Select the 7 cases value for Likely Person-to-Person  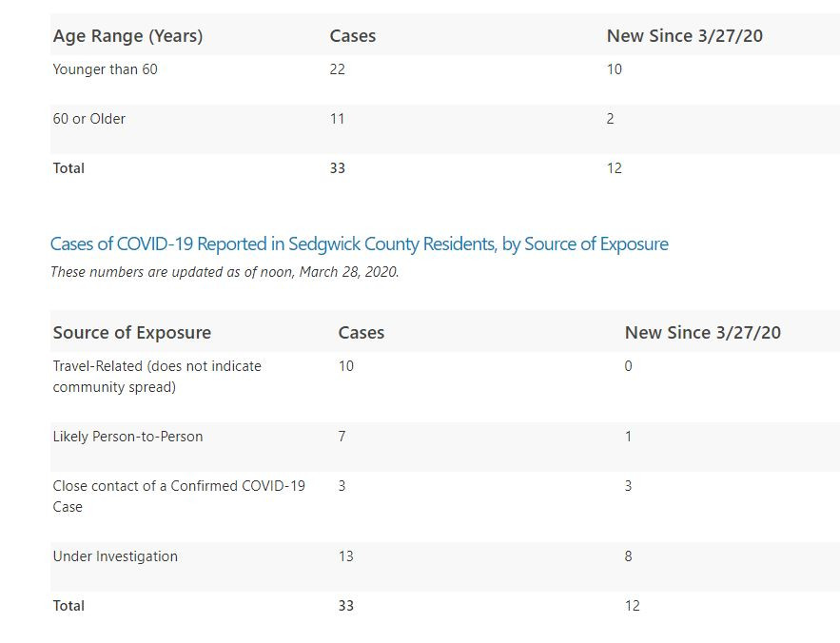[342, 437]
